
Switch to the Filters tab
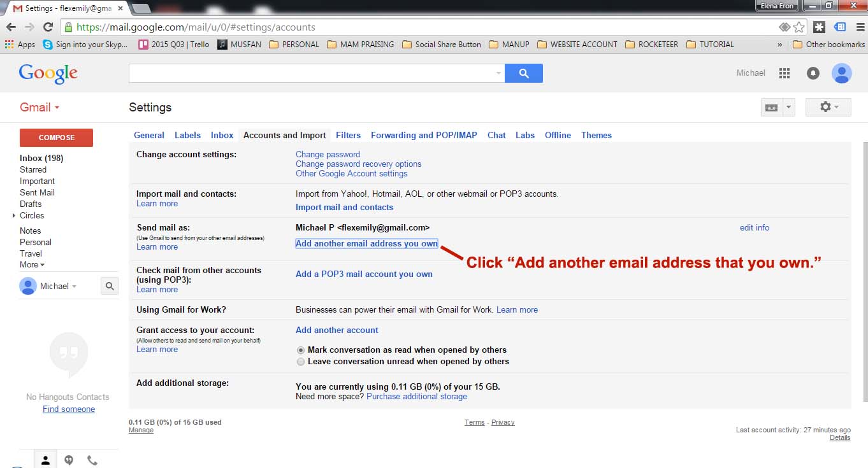click(348, 135)
